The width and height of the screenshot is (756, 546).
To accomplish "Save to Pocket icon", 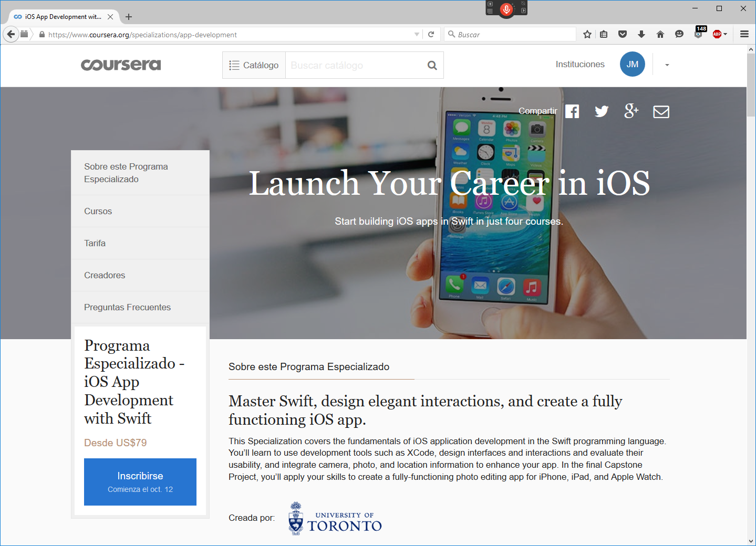I will [623, 34].
